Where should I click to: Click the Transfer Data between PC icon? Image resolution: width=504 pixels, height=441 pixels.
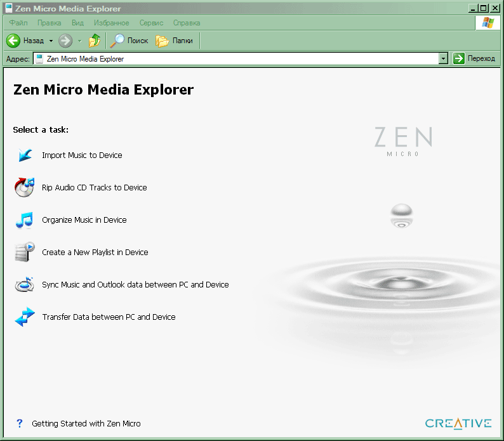pos(24,317)
